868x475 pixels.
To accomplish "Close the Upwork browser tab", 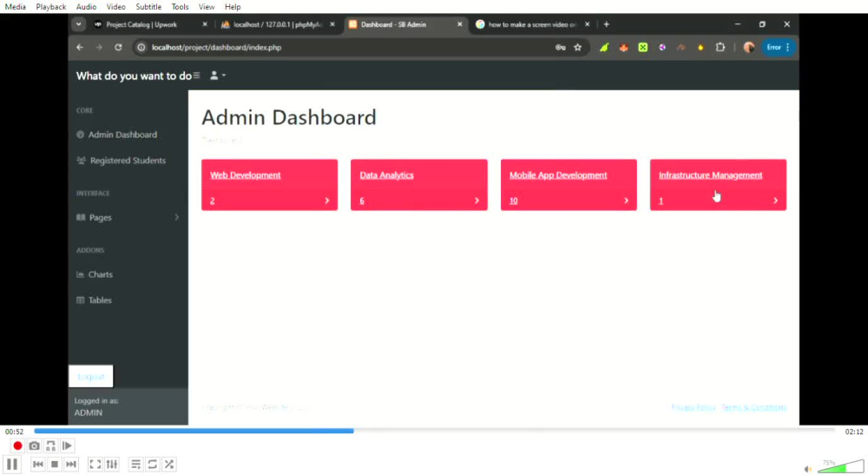I will (x=205, y=24).
